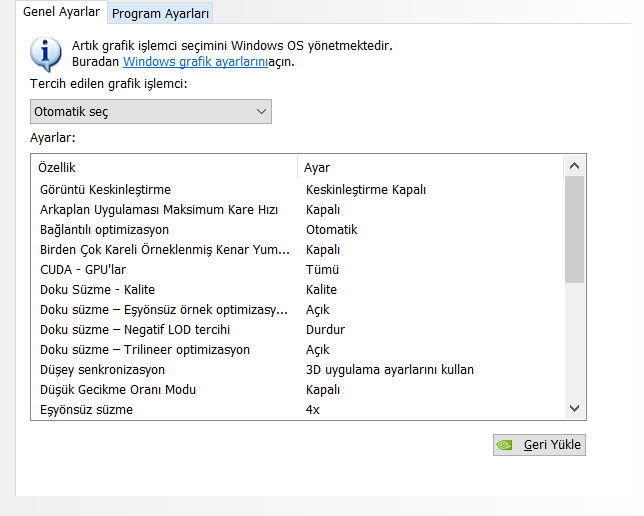Open the Program Ayarları tab

pyautogui.click(x=160, y=13)
